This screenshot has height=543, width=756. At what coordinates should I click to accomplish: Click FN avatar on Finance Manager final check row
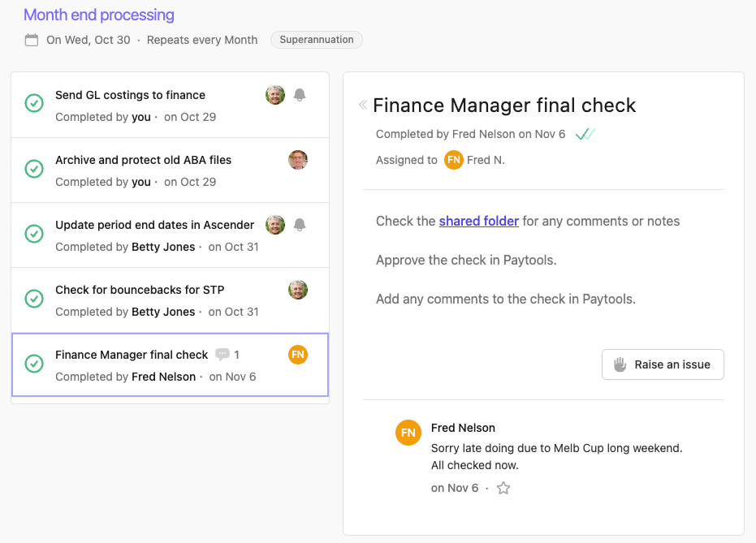click(298, 355)
